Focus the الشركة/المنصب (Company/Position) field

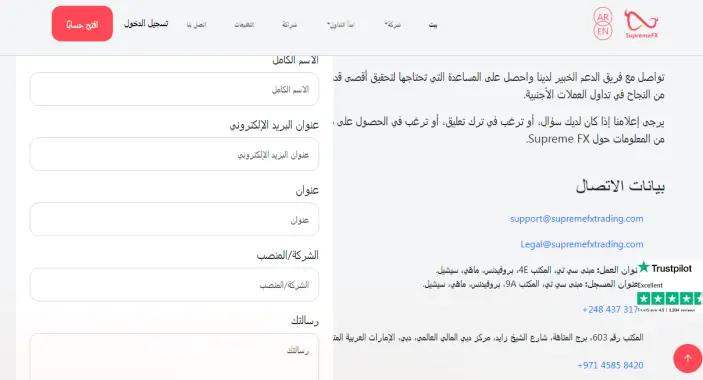174,285
